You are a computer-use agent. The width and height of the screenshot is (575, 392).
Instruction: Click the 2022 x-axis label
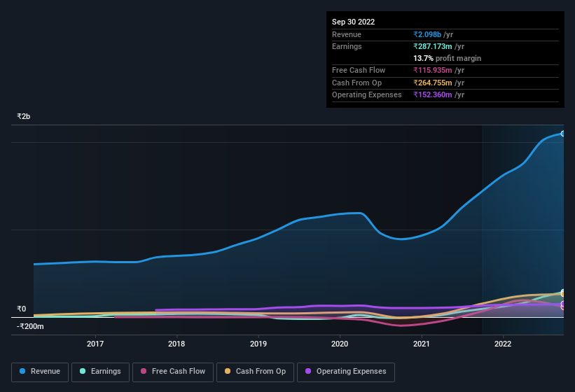503,344
